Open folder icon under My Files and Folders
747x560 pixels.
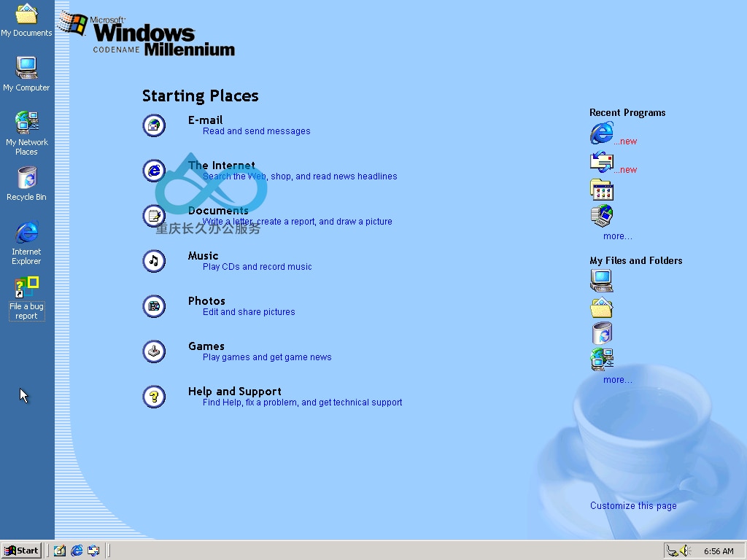pos(602,307)
